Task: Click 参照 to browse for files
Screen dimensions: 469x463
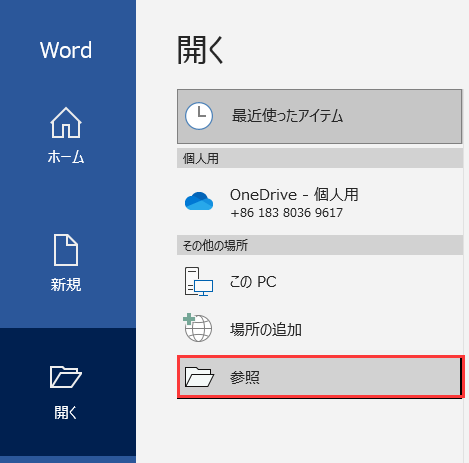Action: point(320,377)
